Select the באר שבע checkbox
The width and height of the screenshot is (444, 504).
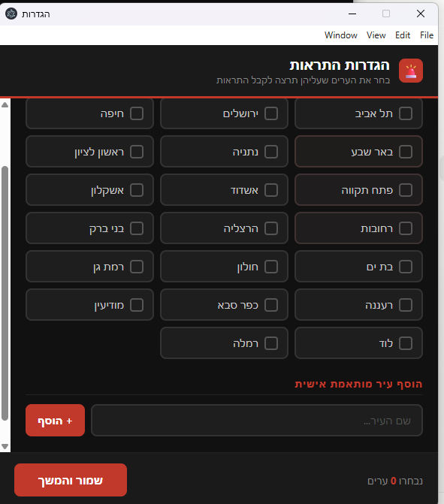406,152
